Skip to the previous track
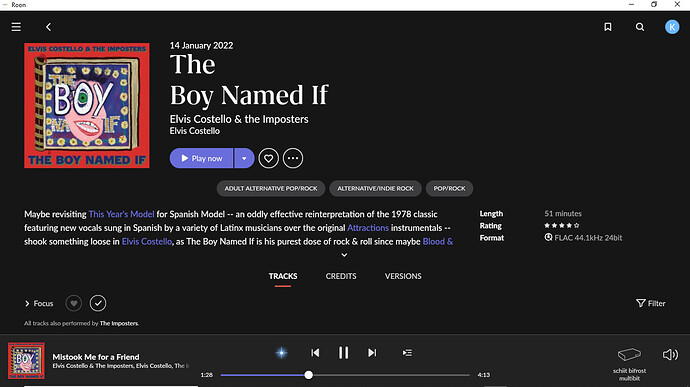690x387 pixels. coord(315,353)
